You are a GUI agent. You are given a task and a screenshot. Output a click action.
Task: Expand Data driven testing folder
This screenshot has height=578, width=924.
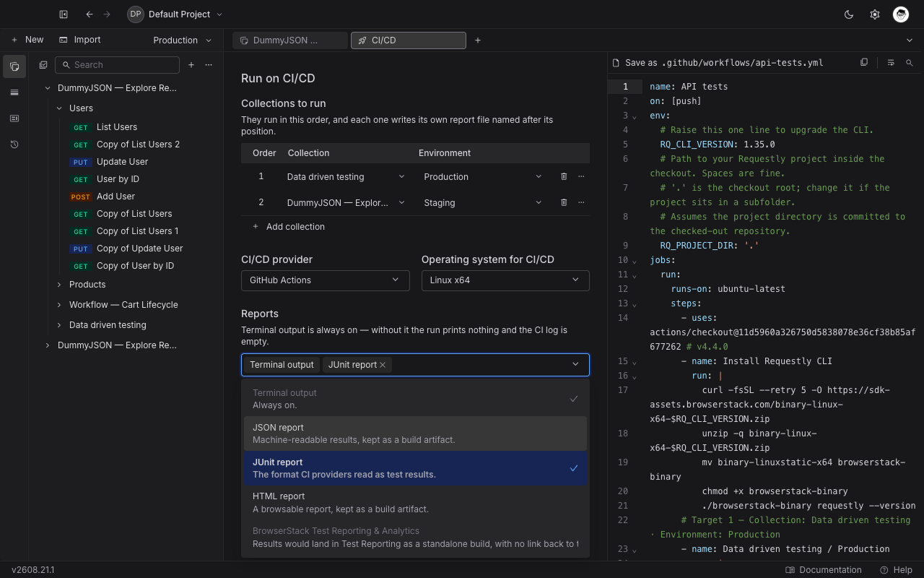[x=59, y=325]
